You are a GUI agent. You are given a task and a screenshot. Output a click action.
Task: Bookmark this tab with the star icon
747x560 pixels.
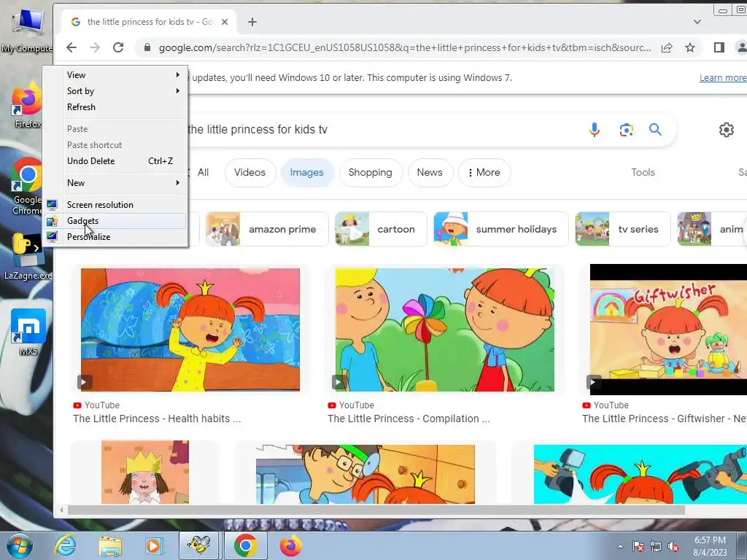pyautogui.click(x=690, y=47)
